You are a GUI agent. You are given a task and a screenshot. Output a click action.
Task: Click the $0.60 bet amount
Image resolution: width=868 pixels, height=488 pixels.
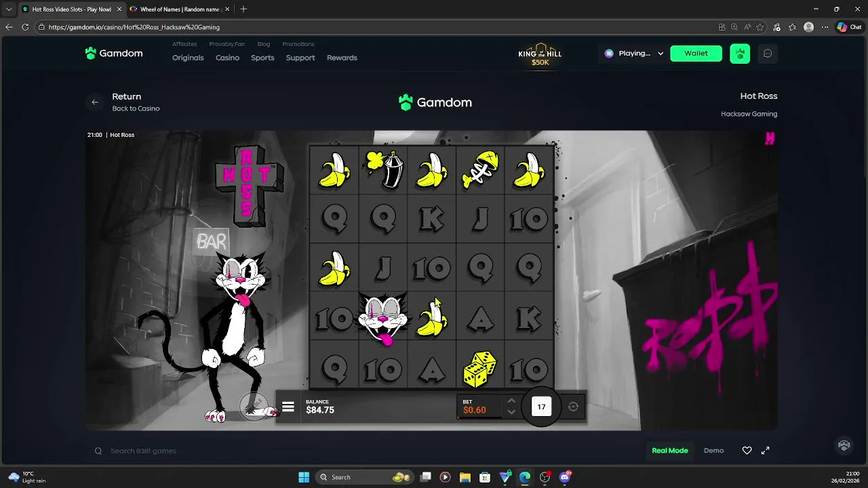coord(475,410)
